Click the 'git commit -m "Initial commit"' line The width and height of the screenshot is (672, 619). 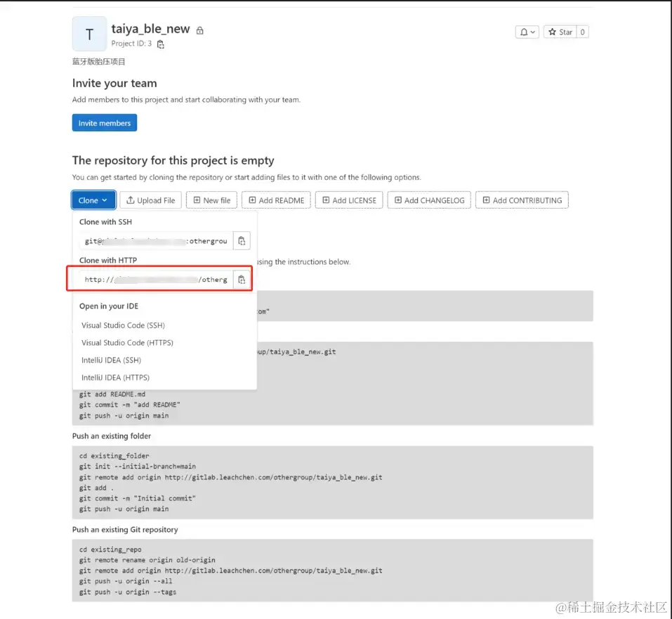(138, 499)
